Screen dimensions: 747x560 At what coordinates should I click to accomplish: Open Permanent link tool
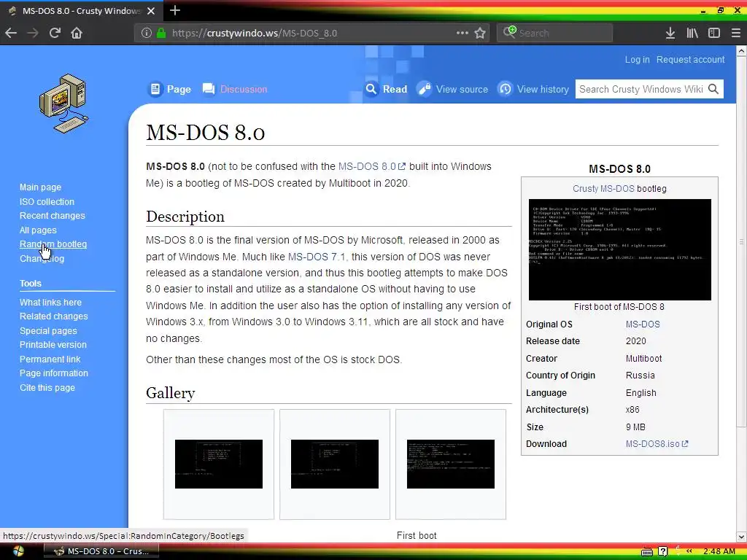pos(50,359)
